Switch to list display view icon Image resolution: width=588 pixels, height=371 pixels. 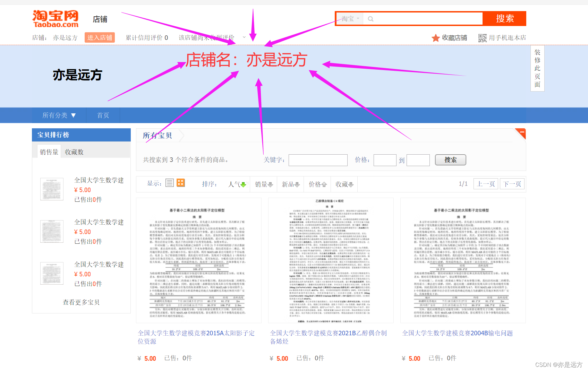(x=170, y=183)
